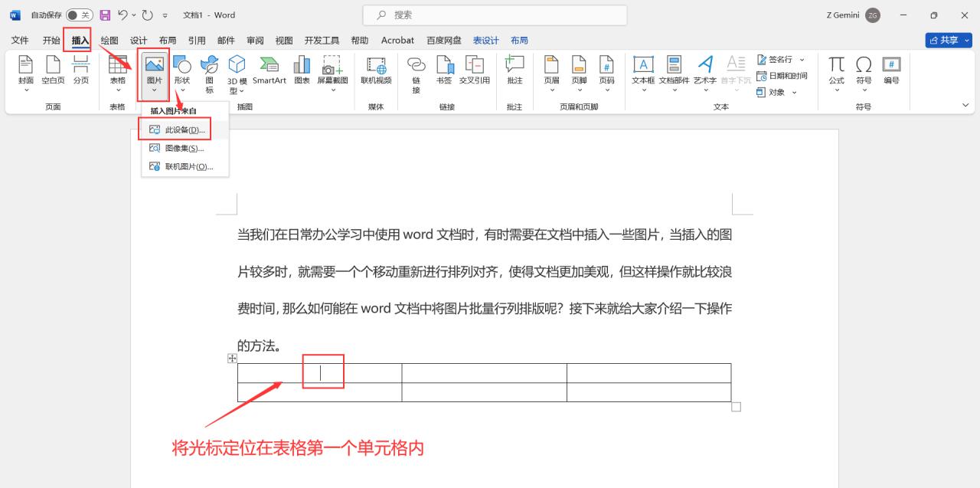Click the 共享 share button
Image resolution: width=980 pixels, height=488 pixels.
point(948,40)
